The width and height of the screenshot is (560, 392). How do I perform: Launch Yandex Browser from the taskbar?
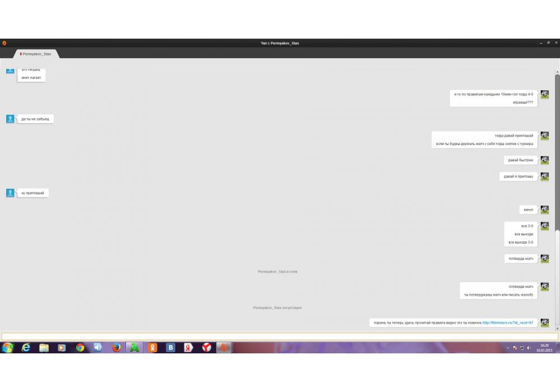pos(207,347)
